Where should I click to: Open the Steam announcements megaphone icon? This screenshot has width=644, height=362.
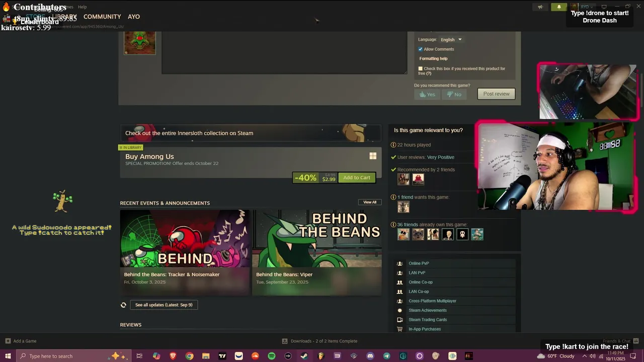click(540, 7)
